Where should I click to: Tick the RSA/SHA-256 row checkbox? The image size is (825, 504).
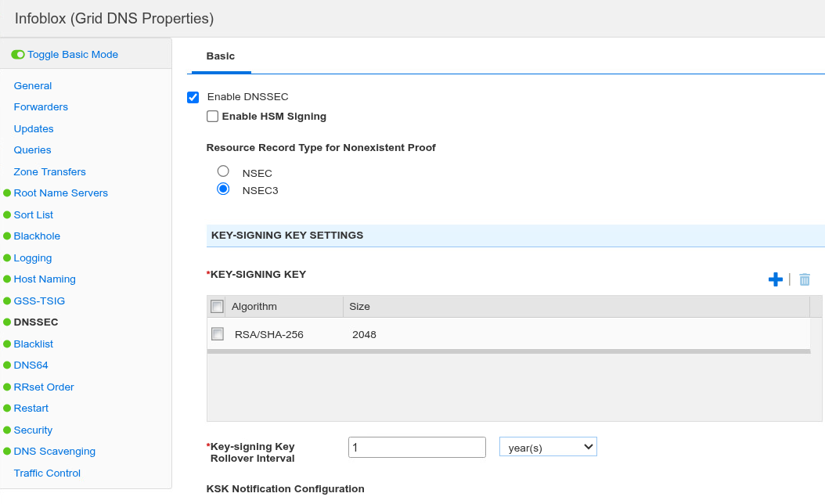click(218, 334)
